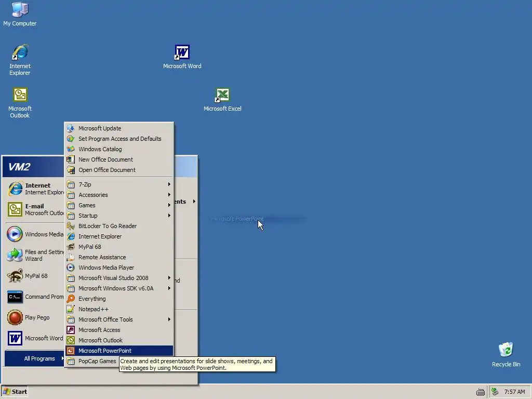Click the 7:57 AM clock
Viewport: 532px width, 399px height.
pyautogui.click(x=515, y=392)
